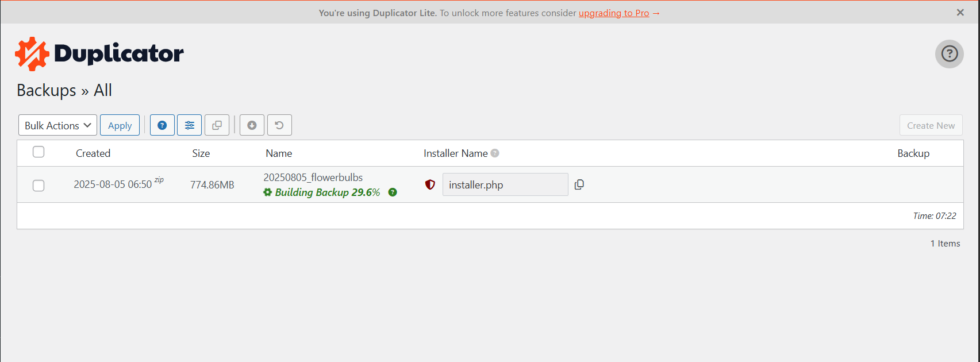Click the 774.86MB size value
This screenshot has width=980, height=362.
tap(213, 185)
